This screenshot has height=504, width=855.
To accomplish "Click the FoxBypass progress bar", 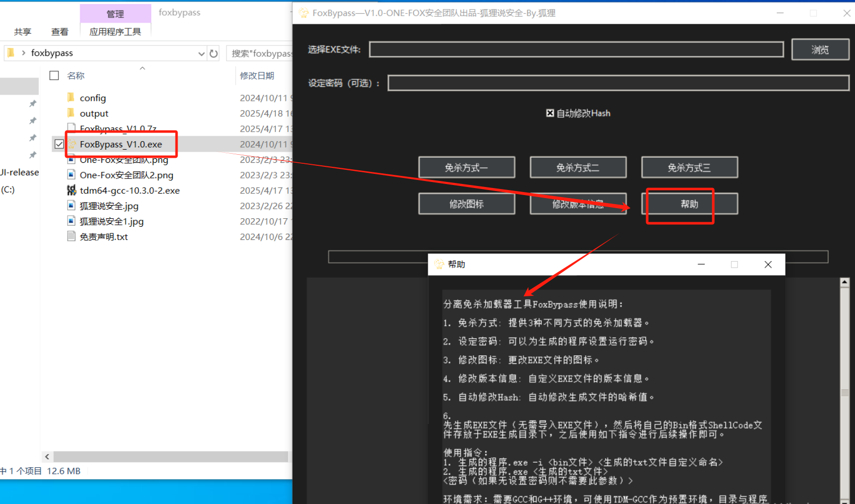I will point(578,257).
